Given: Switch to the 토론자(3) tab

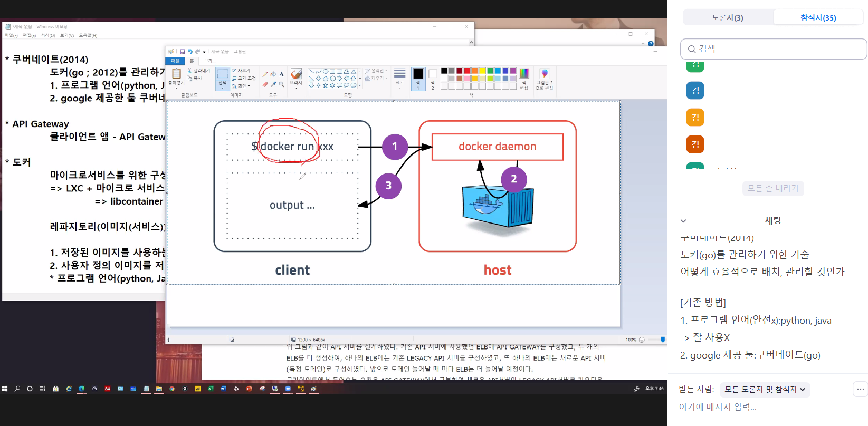Looking at the screenshot, I should pyautogui.click(x=728, y=18).
